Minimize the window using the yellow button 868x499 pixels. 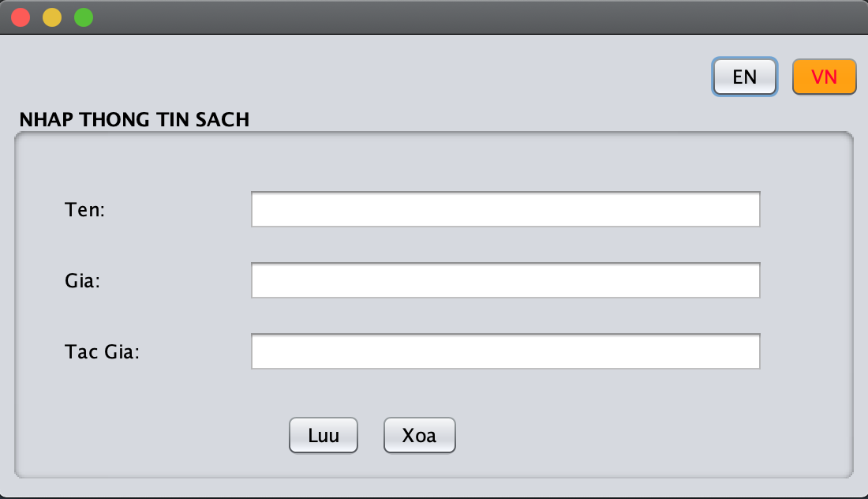52,17
